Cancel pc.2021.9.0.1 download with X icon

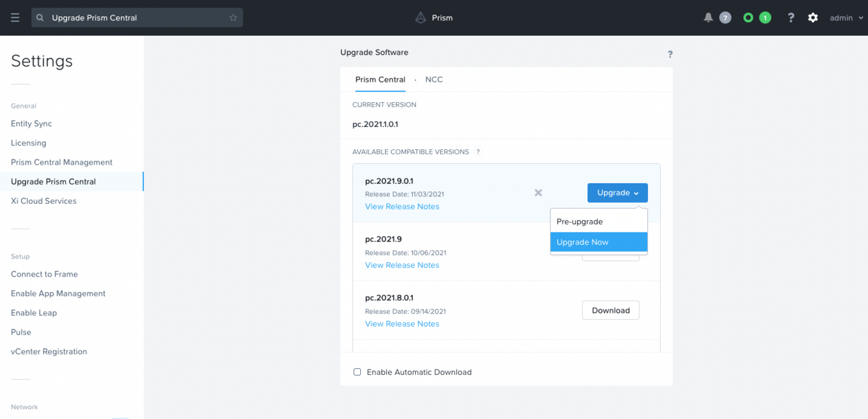pos(538,193)
